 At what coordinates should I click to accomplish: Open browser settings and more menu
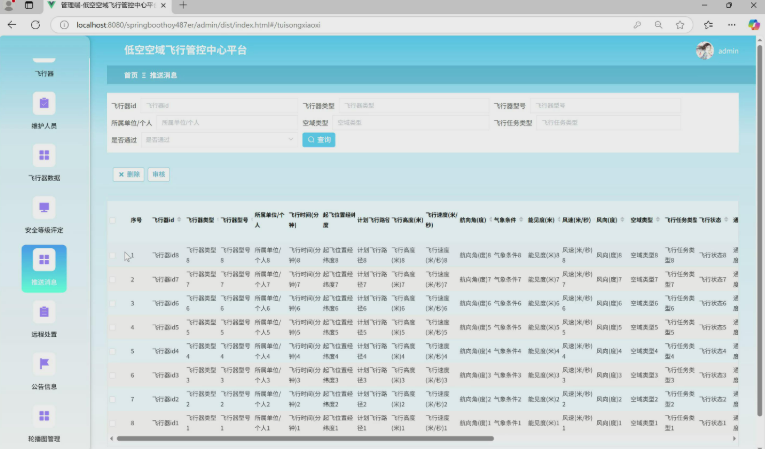tap(731, 25)
